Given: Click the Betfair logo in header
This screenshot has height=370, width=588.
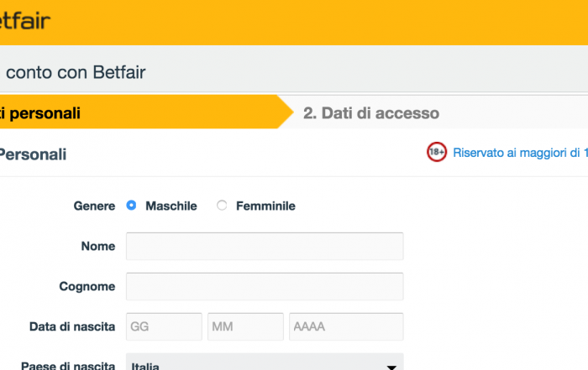Looking at the screenshot, I should (x=24, y=20).
